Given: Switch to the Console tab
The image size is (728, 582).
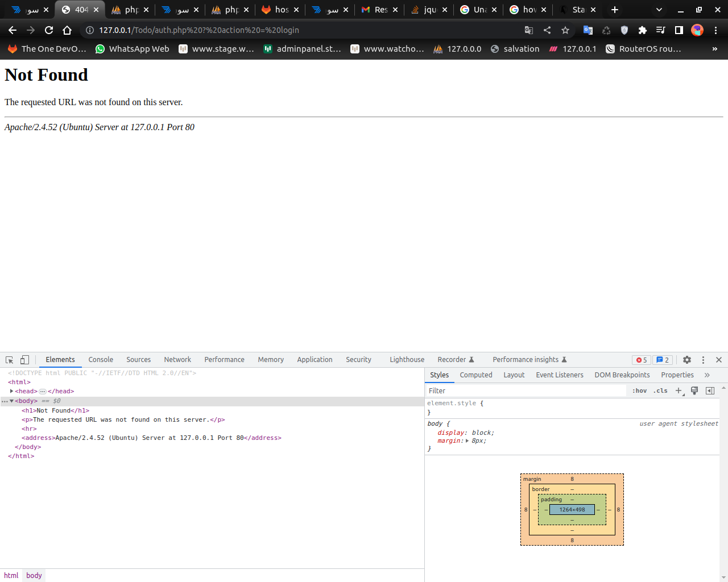Looking at the screenshot, I should [101, 360].
